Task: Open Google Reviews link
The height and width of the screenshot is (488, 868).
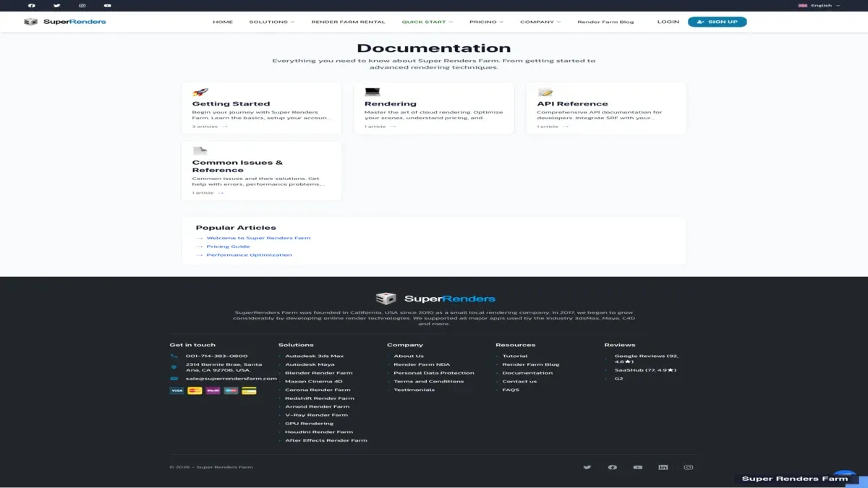Action: 646,359
